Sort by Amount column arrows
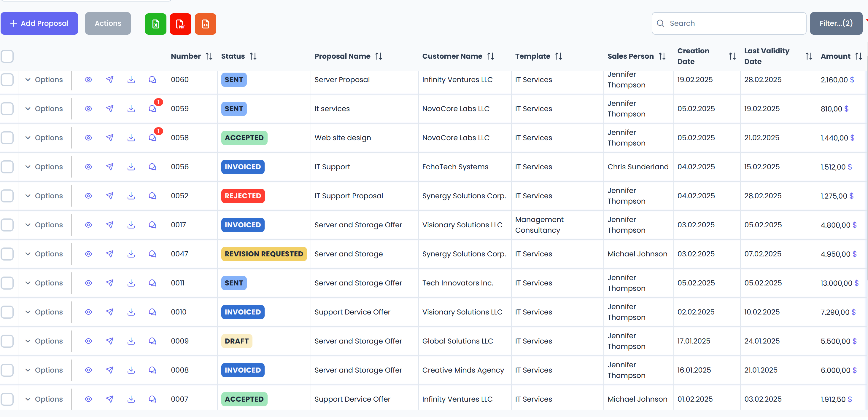The image size is (868, 420). pos(858,56)
